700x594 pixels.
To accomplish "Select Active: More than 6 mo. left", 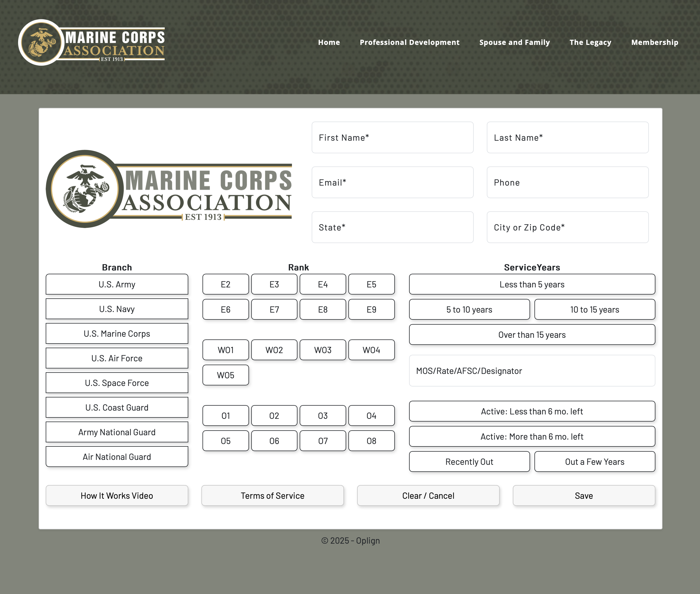I will (x=532, y=436).
